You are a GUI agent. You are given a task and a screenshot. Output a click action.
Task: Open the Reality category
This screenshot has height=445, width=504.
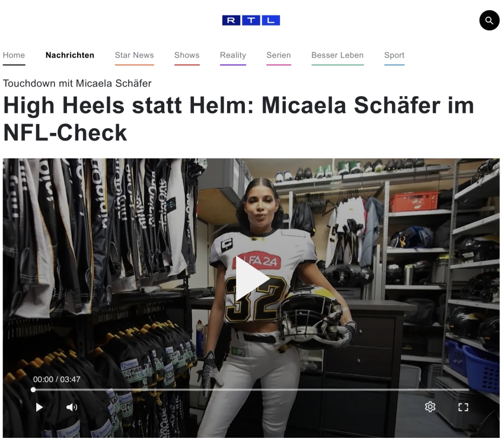click(232, 55)
